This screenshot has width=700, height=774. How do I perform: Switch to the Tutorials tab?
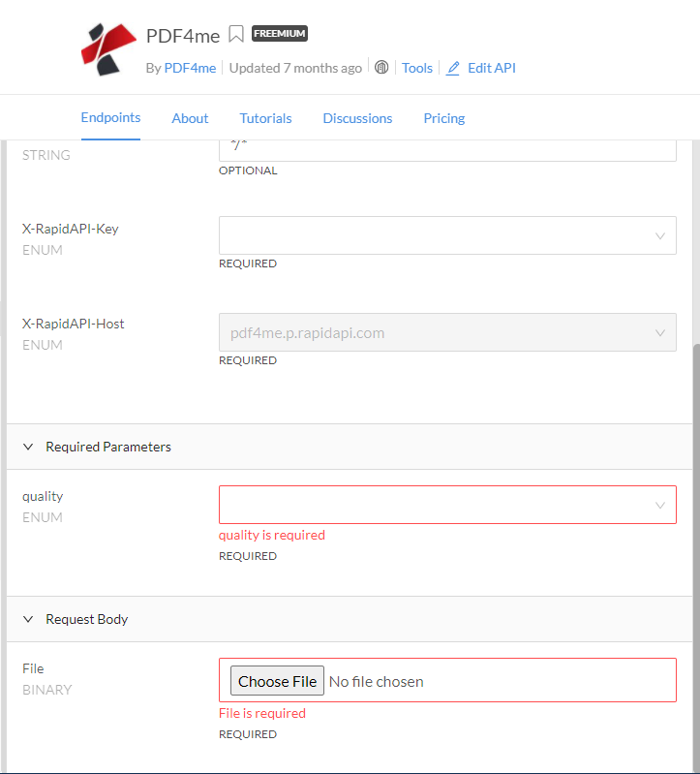[265, 118]
